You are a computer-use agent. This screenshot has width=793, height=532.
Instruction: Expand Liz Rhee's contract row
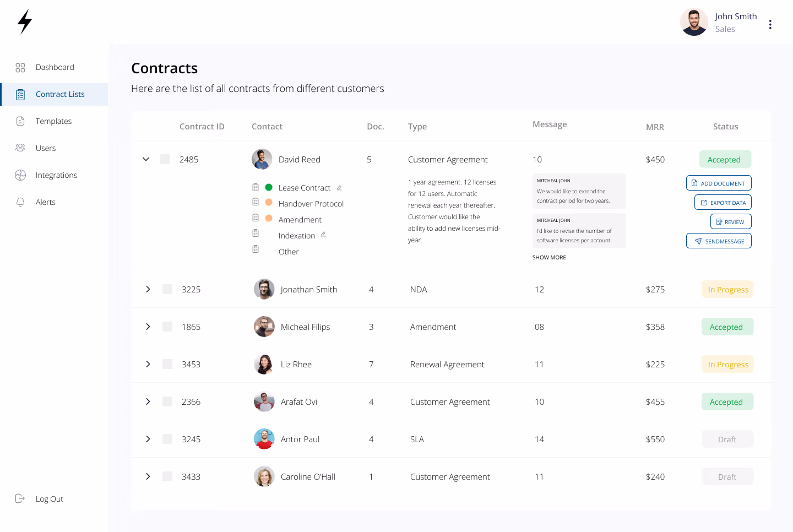click(x=148, y=364)
